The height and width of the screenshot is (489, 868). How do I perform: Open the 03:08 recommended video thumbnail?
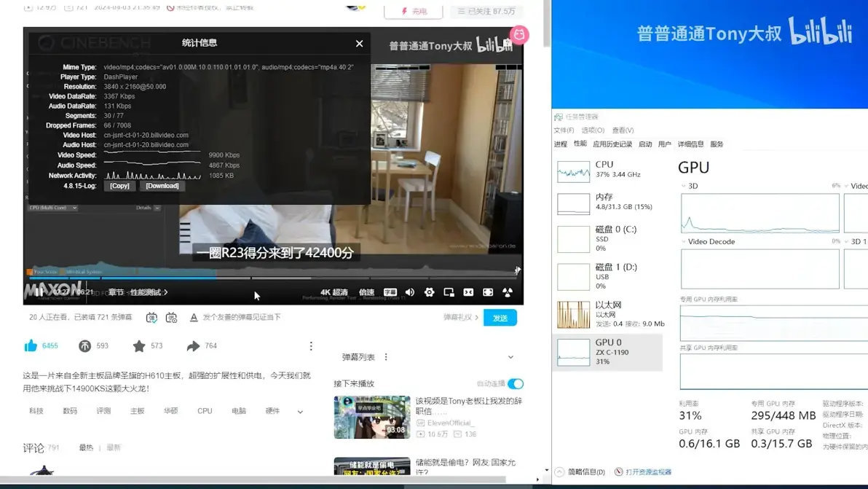click(x=372, y=417)
